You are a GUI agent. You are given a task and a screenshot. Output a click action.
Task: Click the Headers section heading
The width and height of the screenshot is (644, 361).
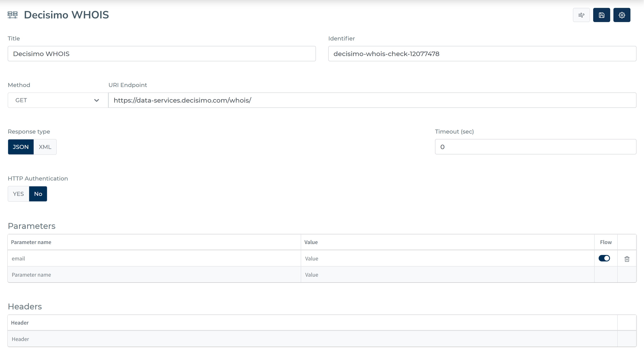(x=25, y=306)
